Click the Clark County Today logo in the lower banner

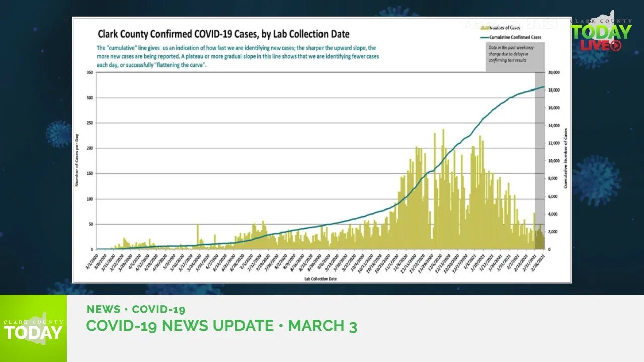point(33,328)
